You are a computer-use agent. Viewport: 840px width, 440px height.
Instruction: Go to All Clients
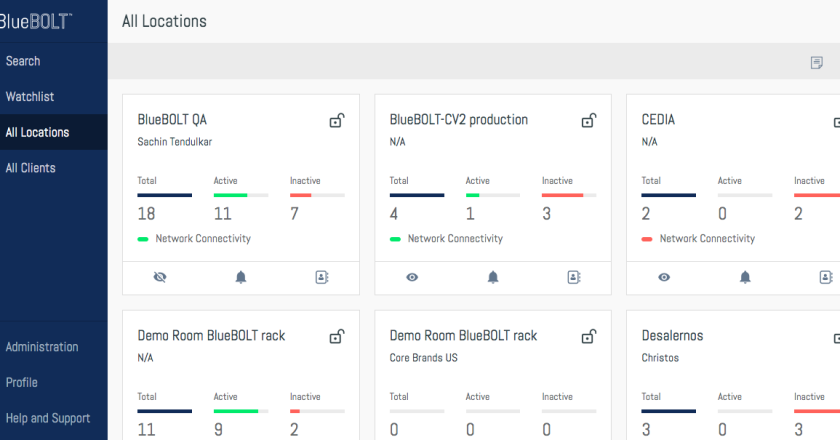[31, 168]
